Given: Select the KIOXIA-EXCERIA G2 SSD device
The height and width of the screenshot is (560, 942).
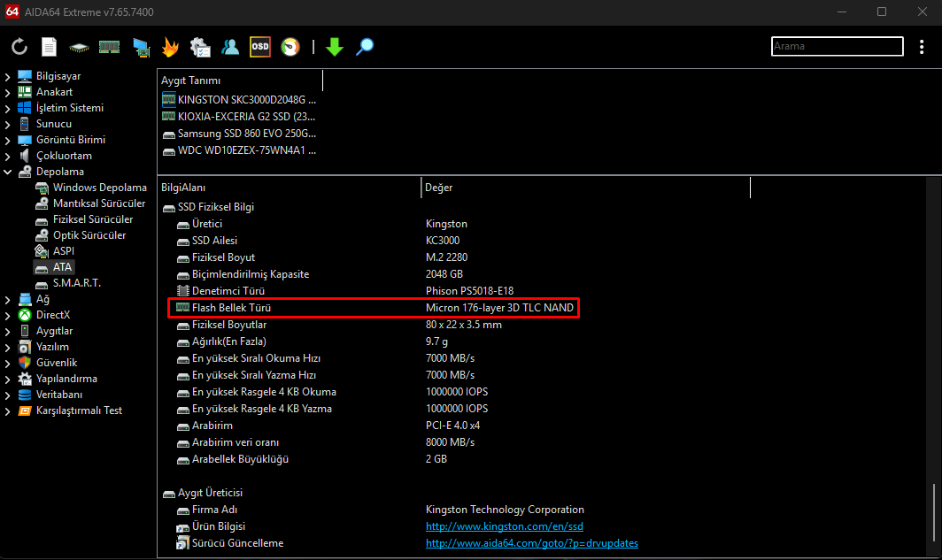Looking at the screenshot, I should (x=246, y=117).
